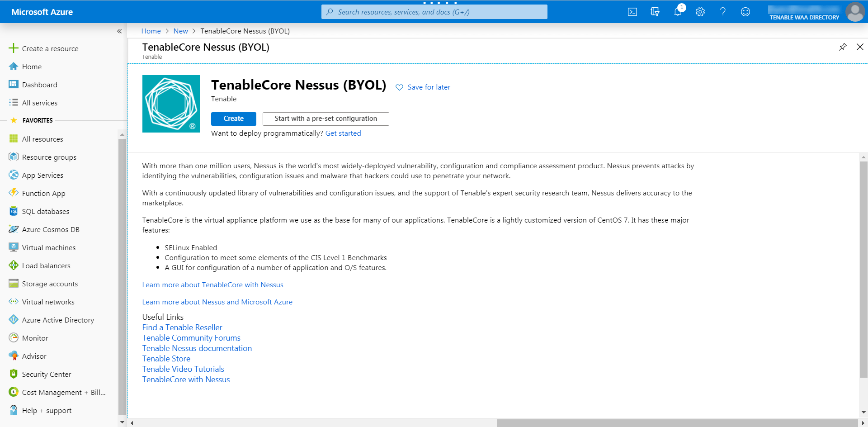Open All services from the sidebar

[x=39, y=103]
